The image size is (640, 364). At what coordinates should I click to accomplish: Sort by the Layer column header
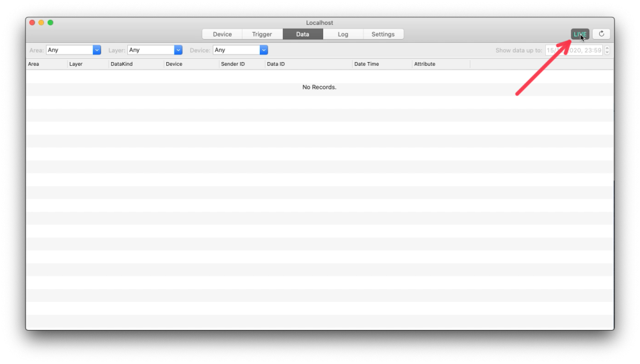point(88,64)
